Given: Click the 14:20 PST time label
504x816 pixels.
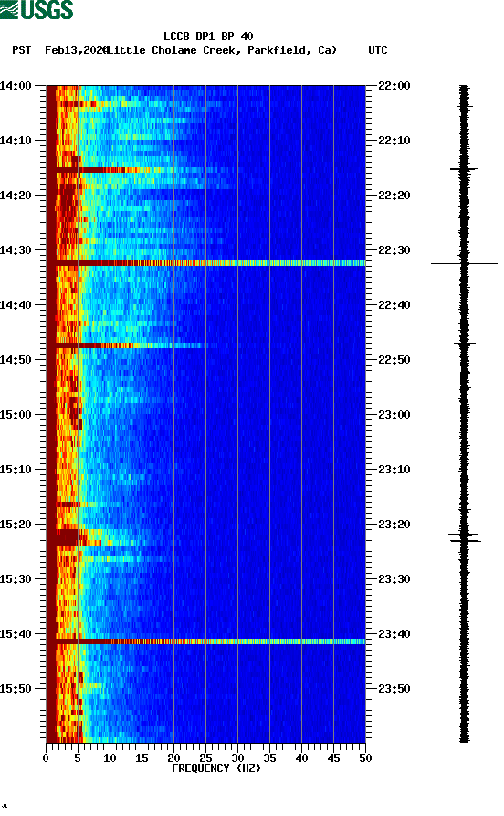Looking at the screenshot, I should coord(16,196).
